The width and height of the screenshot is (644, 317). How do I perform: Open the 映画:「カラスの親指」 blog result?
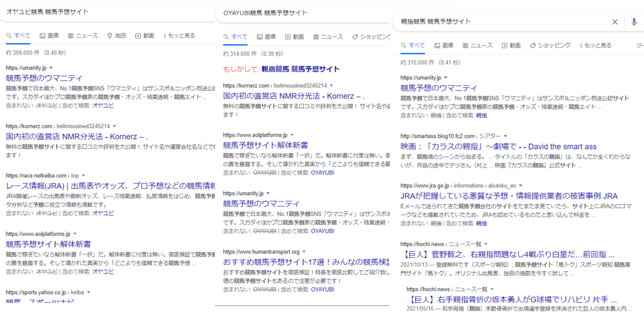tap(498, 146)
